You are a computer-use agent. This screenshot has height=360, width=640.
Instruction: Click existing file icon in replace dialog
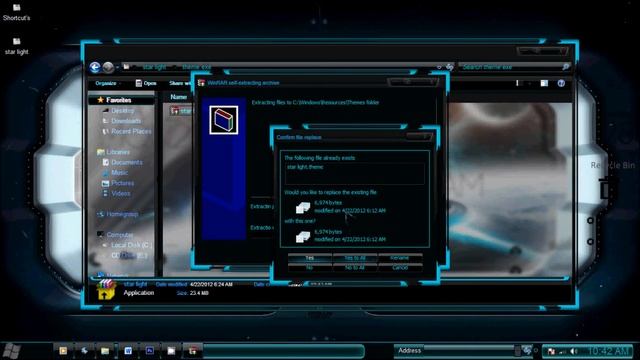pos(302,207)
